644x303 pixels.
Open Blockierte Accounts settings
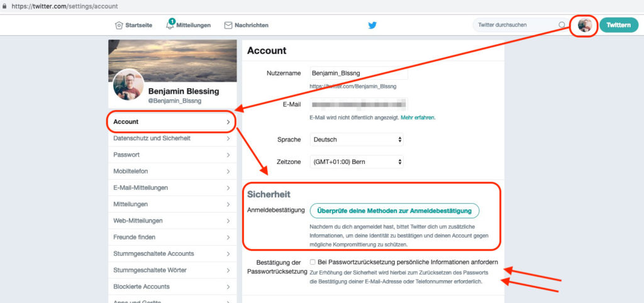172,287
